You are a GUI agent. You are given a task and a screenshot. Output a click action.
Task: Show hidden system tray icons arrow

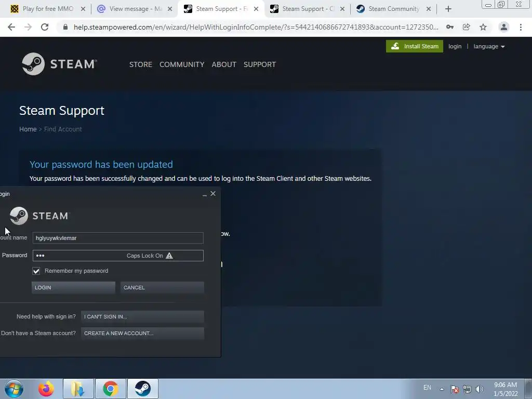[x=442, y=389]
